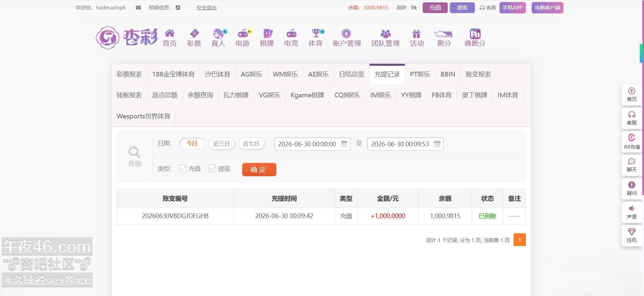
Task: Select 今日 date range option
Action: pos(192,144)
